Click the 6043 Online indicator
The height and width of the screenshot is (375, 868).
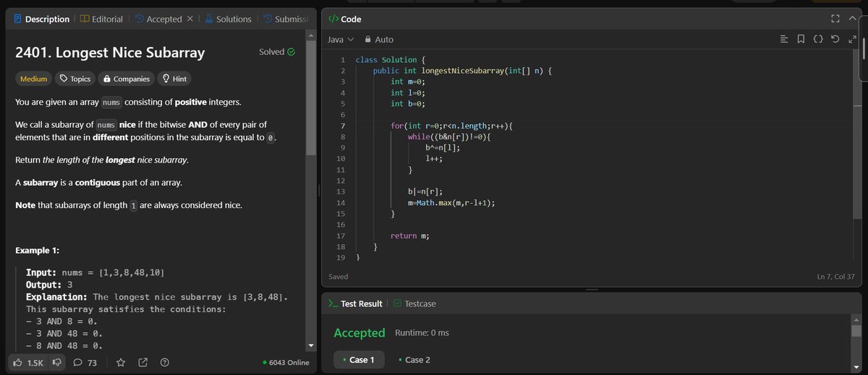285,363
